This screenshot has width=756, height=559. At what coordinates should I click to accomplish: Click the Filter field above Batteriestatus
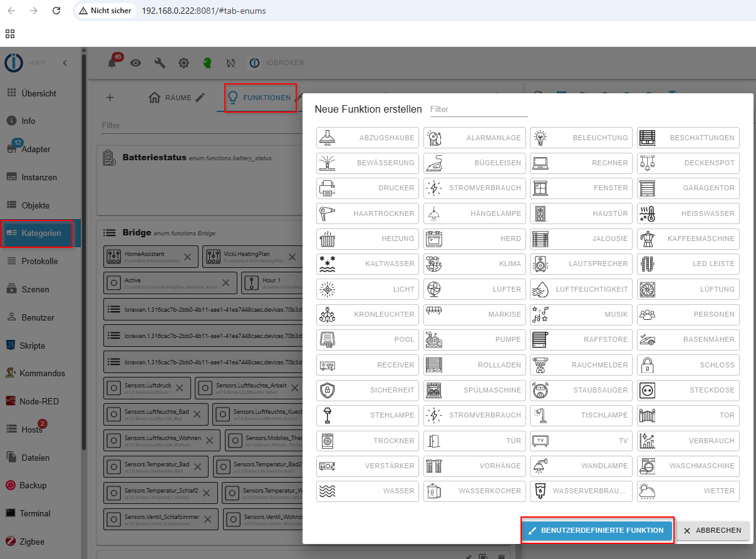[x=200, y=125]
